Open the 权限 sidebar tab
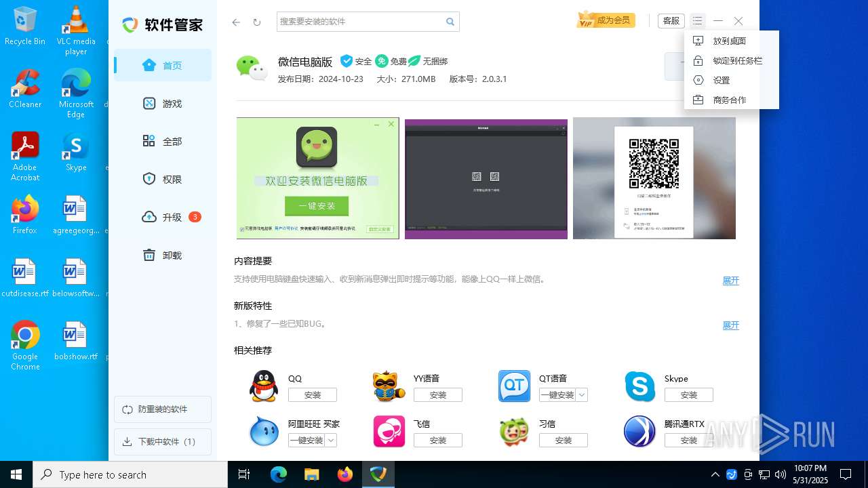Screen dimensions: 868x488 pos(163,180)
